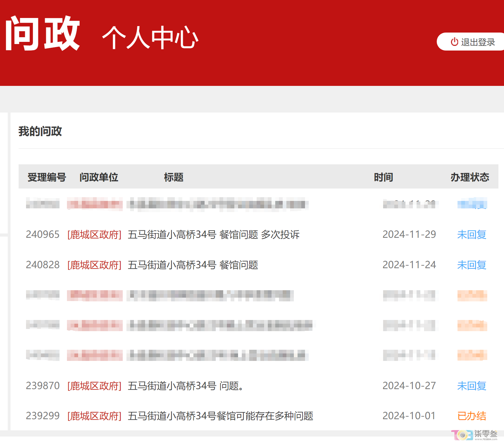The height and width of the screenshot is (444, 504).
Task: Open [鹿城区政府] tag in row 239870
Action: pos(94,386)
